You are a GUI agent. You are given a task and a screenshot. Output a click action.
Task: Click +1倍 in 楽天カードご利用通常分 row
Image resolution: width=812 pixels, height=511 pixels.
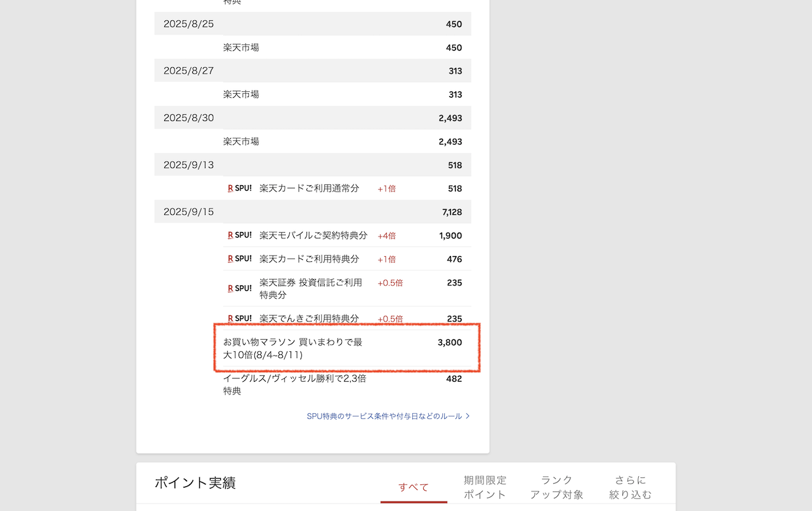click(x=387, y=189)
